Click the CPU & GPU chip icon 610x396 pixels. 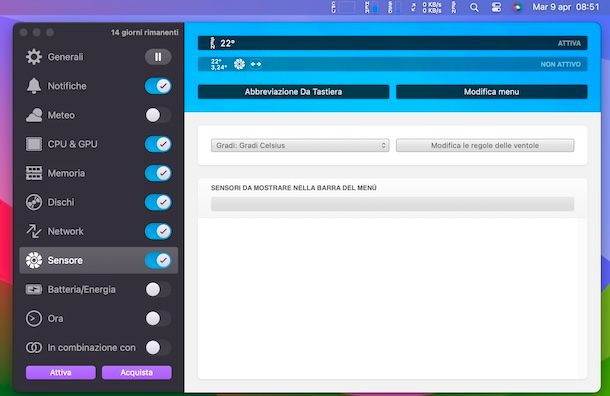(x=34, y=144)
